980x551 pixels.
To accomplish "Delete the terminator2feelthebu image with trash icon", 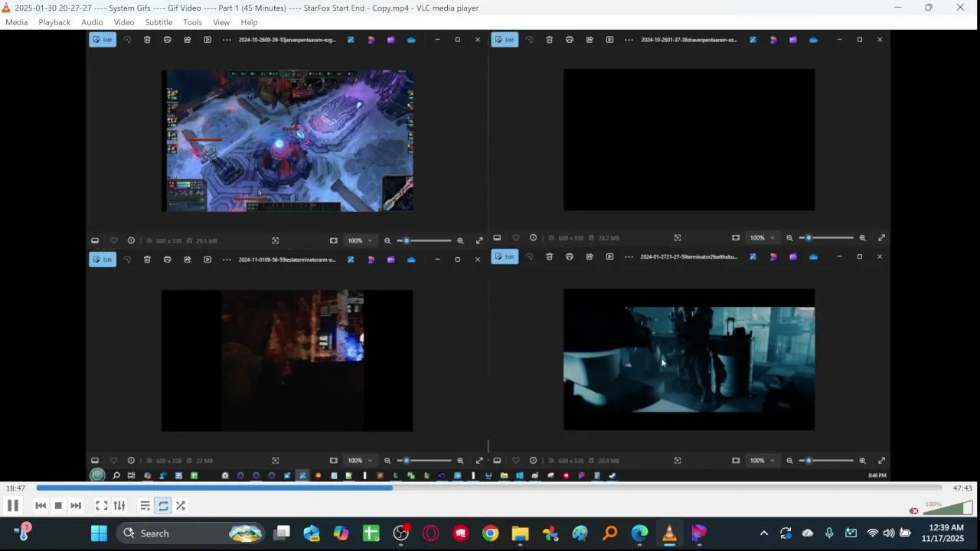I will tap(549, 256).
